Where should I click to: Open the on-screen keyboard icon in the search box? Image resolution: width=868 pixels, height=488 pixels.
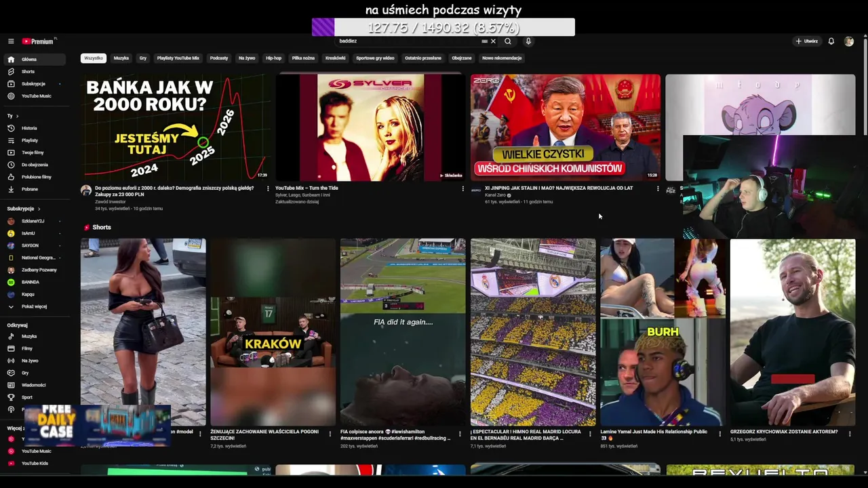click(484, 41)
